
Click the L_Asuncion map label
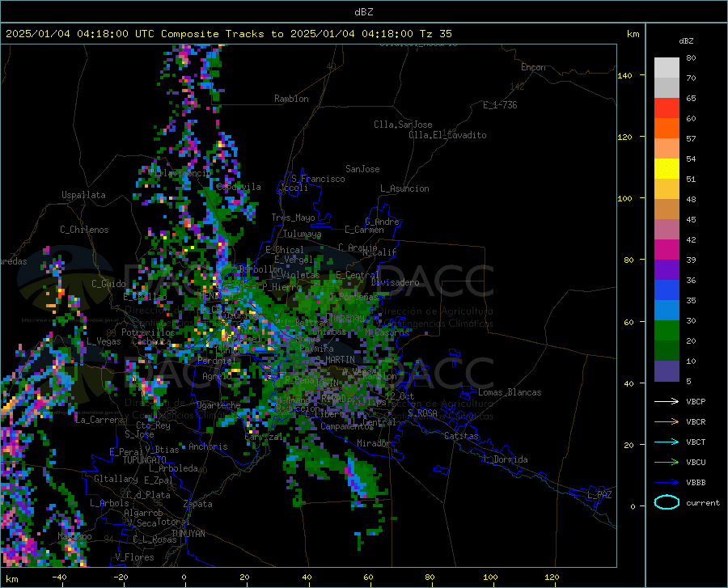pos(404,188)
